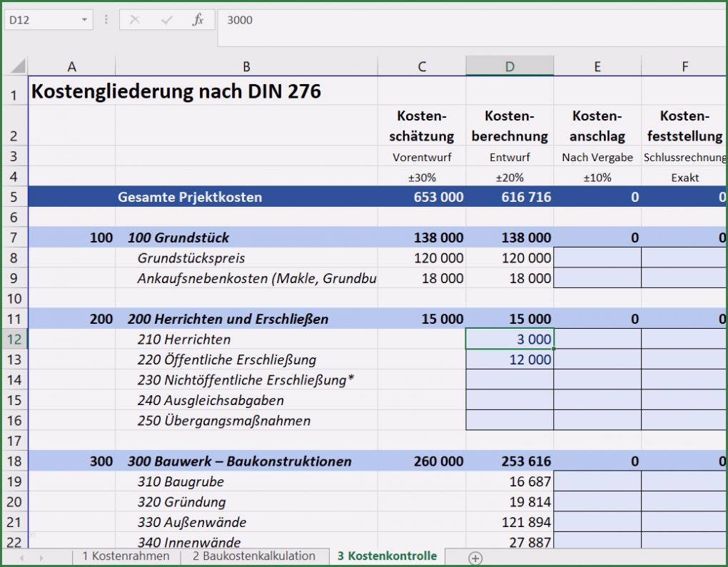Add a new sheet with the plus button
Viewport: 728px width, 567px height.
tap(475, 557)
